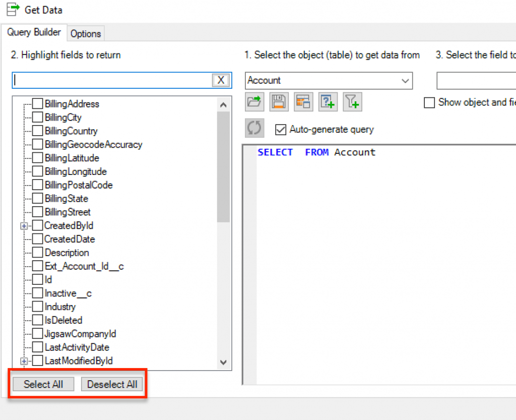
Task: Clear the field search box with X
Action: pyautogui.click(x=221, y=80)
